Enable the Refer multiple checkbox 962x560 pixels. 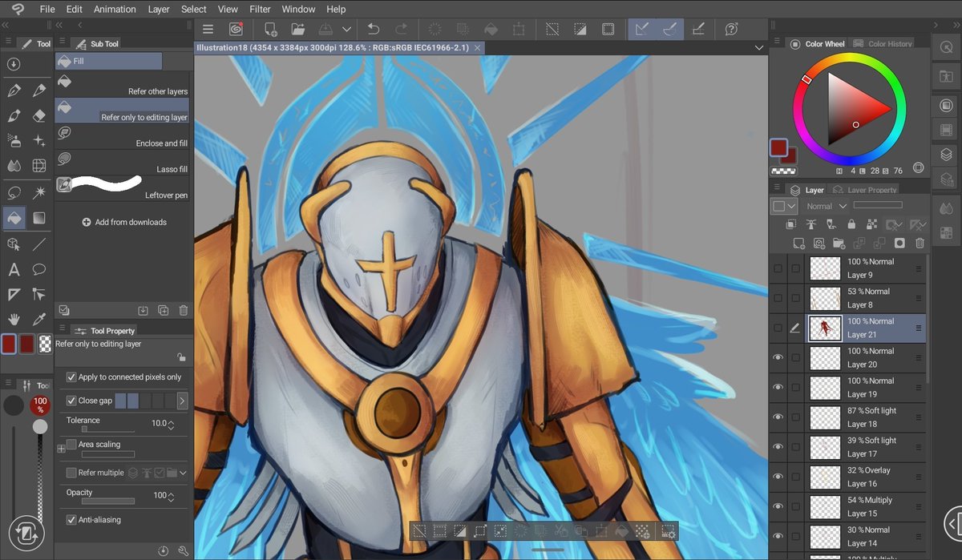click(71, 473)
